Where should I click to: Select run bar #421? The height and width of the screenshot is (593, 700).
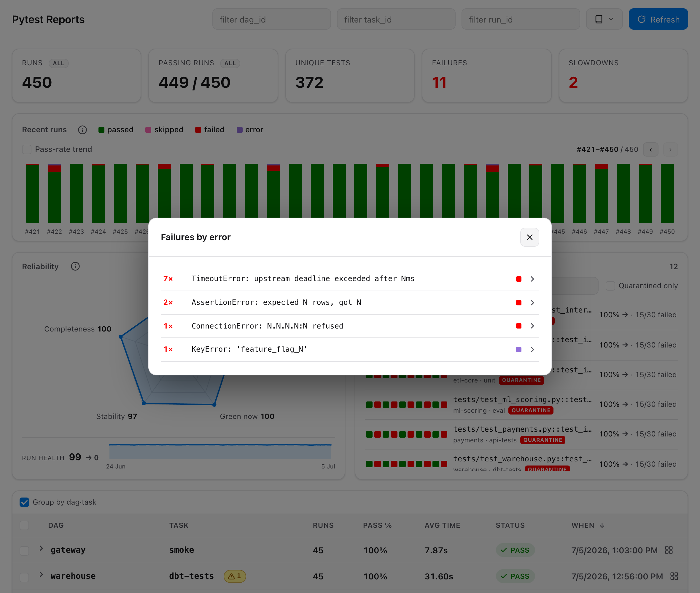(x=33, y=193)
